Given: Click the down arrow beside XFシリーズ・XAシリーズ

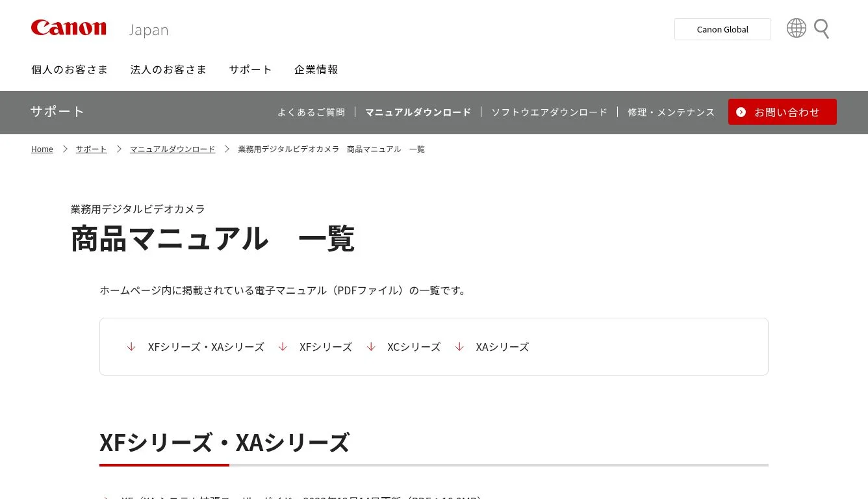Looking at the screenshot, I should pyautogui.click(x=131, y=347).
